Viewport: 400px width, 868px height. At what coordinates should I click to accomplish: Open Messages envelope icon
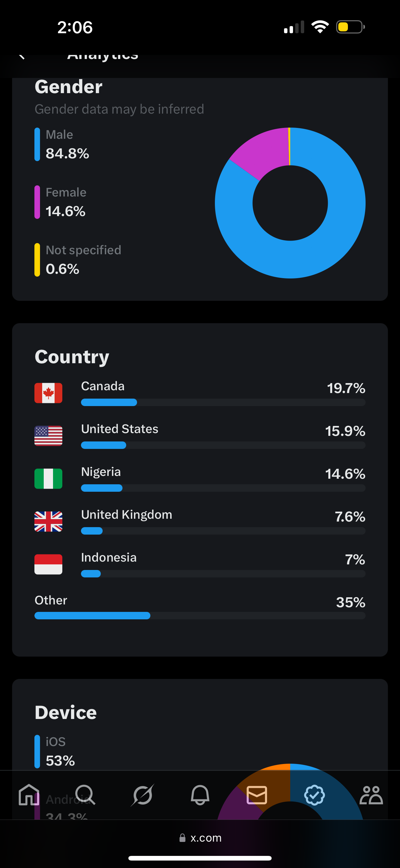pyautogui.click(x=257, y=795)
